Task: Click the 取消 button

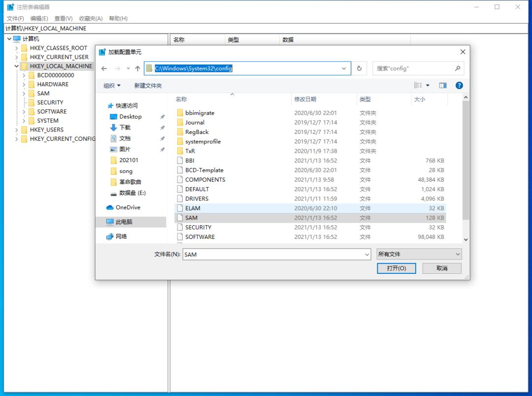Action: [442, 268]
